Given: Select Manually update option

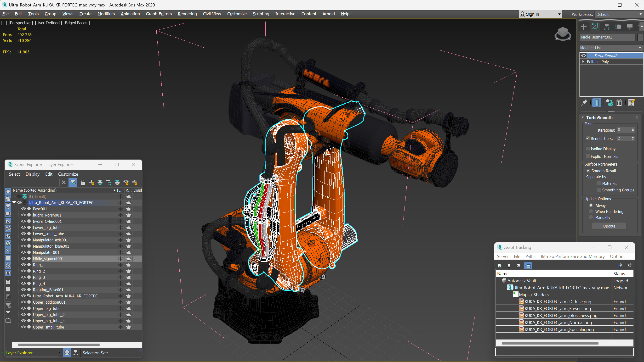Looking at the screenshot, I should (591, 217).
